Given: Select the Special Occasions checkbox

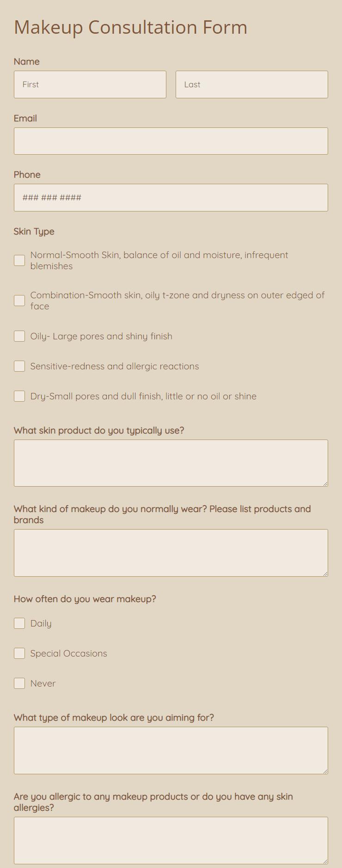Looking at the screenshot, I should coord(19,653).
